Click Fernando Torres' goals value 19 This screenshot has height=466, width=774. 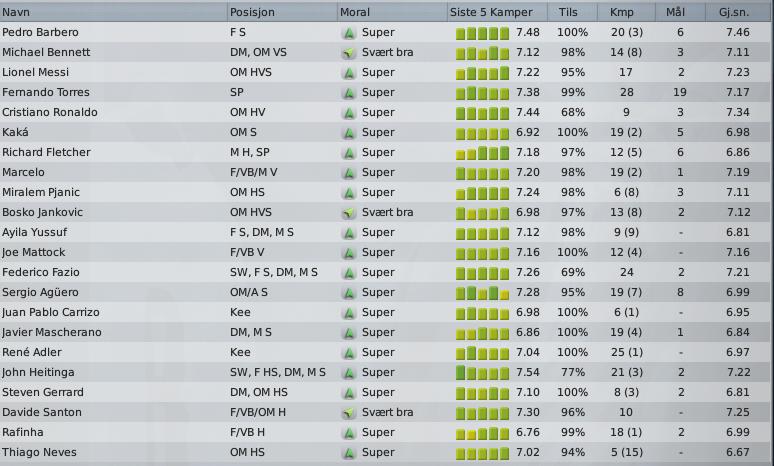click(x=680, y=92)
